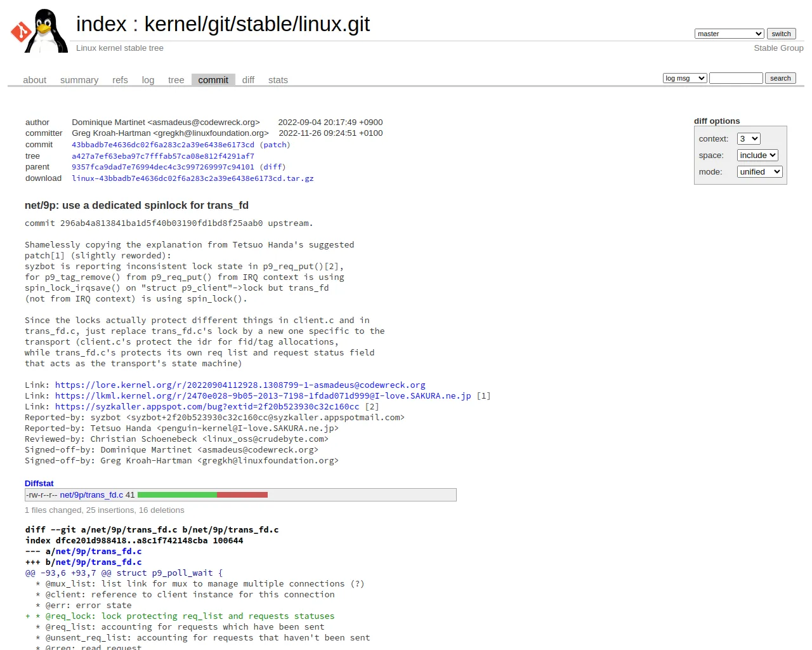Open the patch link beside commit hash
Image resolution: width=812 pixels, height=650 pixels.
275,145
